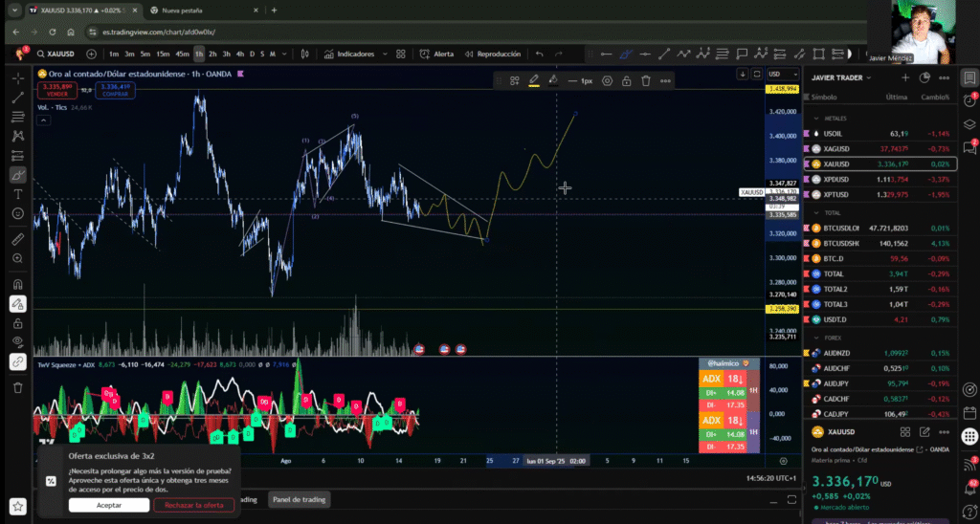Pick horizontal line from favorites toolbar

[x=606, y=55]
